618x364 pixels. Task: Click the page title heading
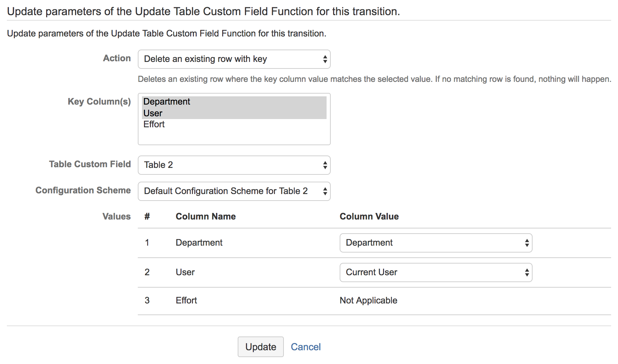203,11
